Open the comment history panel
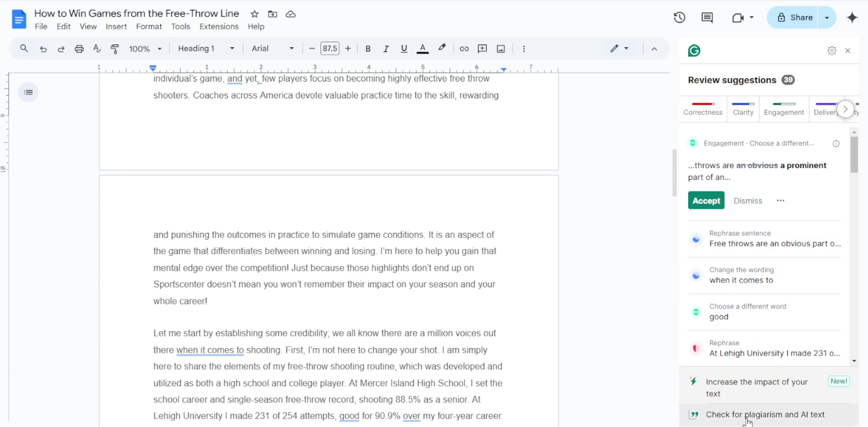Screen dimensions: 868x427 706,17
